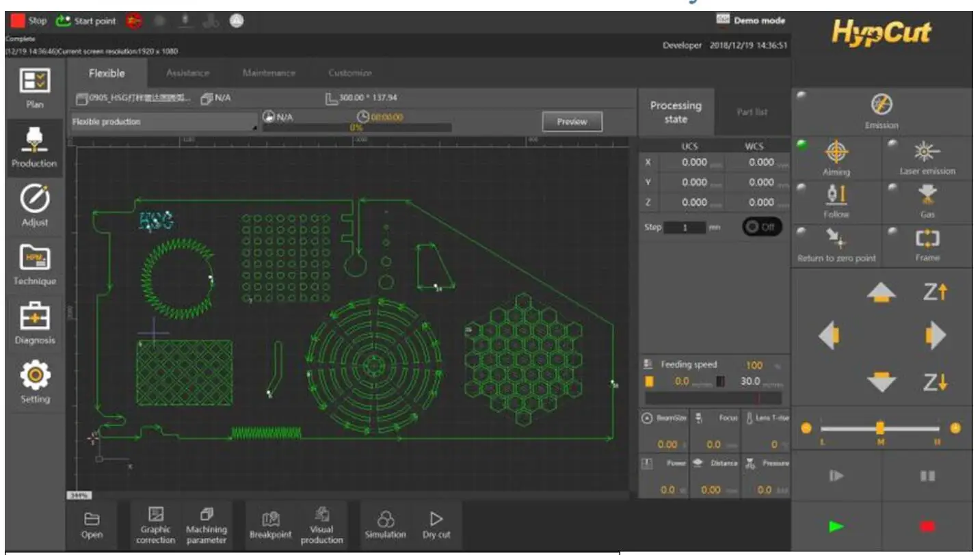Click the Power readout

pyautogui.click(x=664, y=477)
